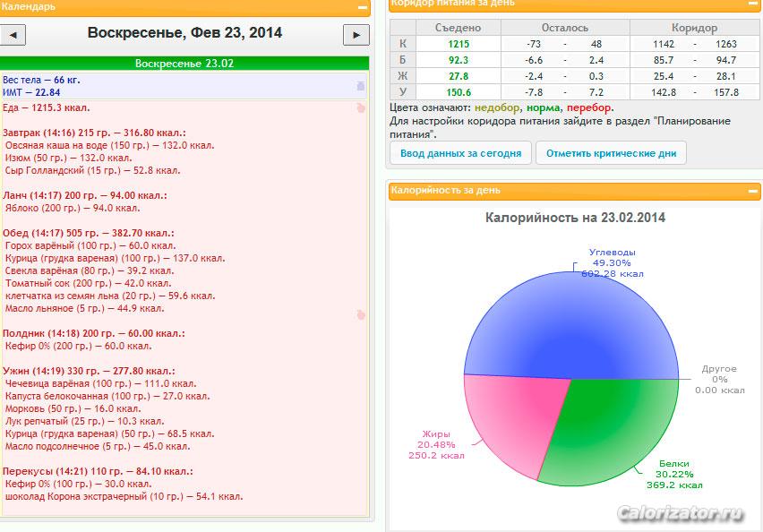This screenshot has height=532, width=763.
Task: Open Ввод данных за сегодня
Action: click(x=460, y=153)
